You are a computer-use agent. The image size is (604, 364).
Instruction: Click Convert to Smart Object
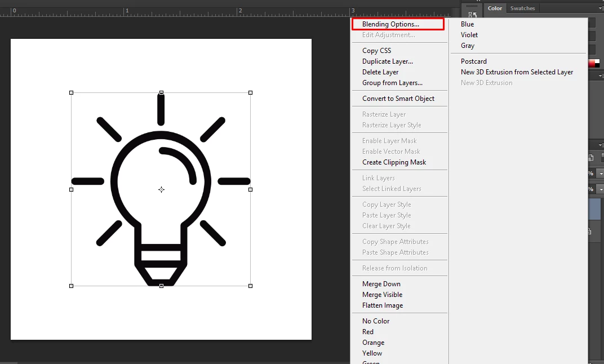click(x=398, y=99)
